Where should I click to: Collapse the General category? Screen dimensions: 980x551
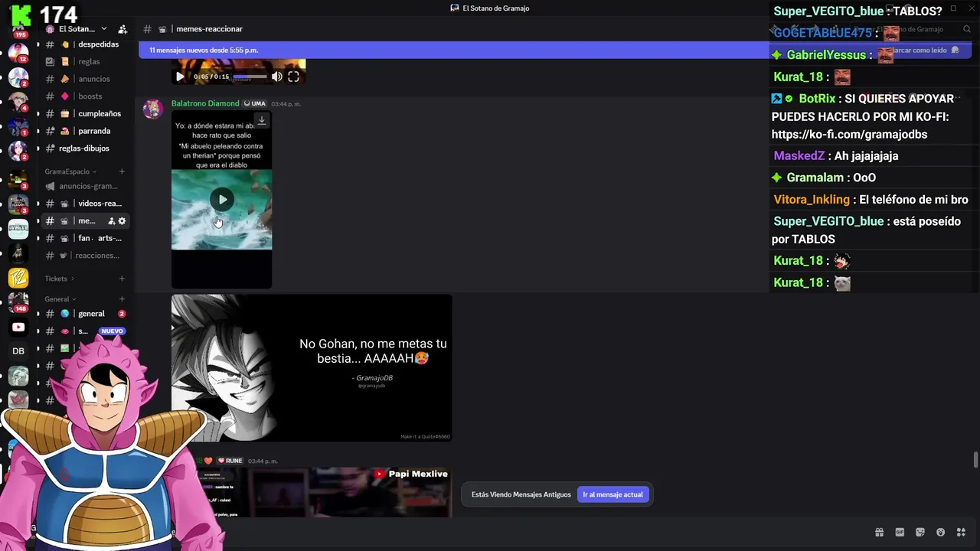pyautogui.click(x=60, y=299)
